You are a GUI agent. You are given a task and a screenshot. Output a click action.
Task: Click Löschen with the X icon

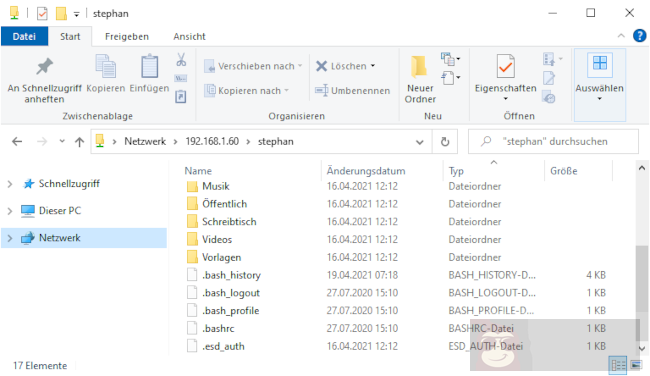[x=341, y=66]
